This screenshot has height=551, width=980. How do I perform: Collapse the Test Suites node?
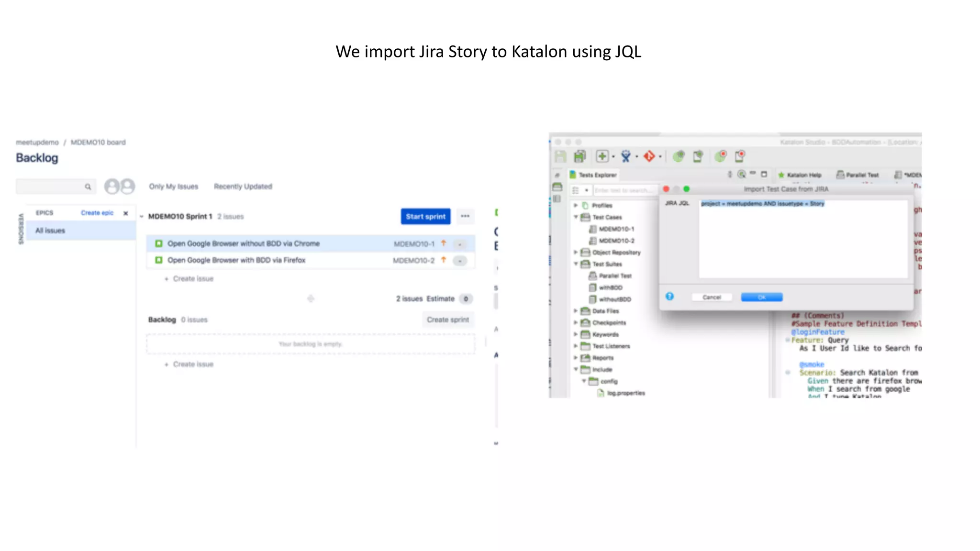(x=576, y=264)
